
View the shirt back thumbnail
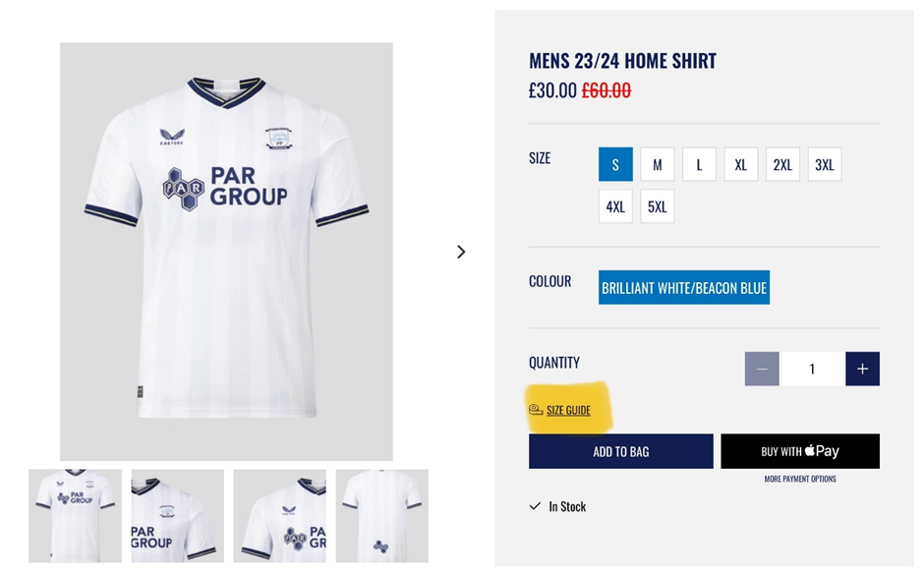pyautogui.click(x=381, y=515)
